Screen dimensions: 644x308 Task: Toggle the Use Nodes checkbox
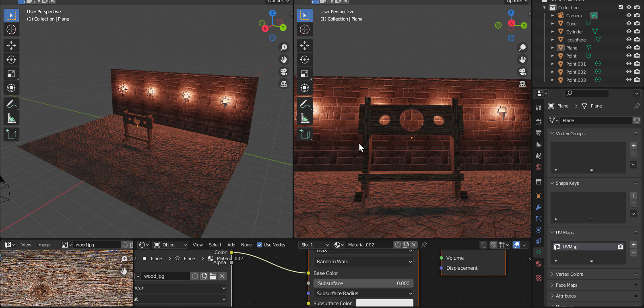coord(260,245)
